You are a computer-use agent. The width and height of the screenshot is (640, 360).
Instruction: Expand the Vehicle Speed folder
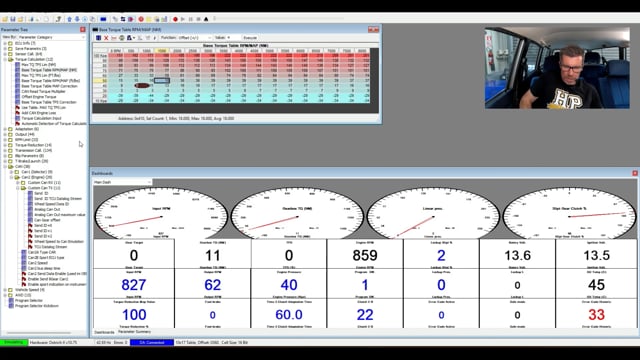[5, 290]
